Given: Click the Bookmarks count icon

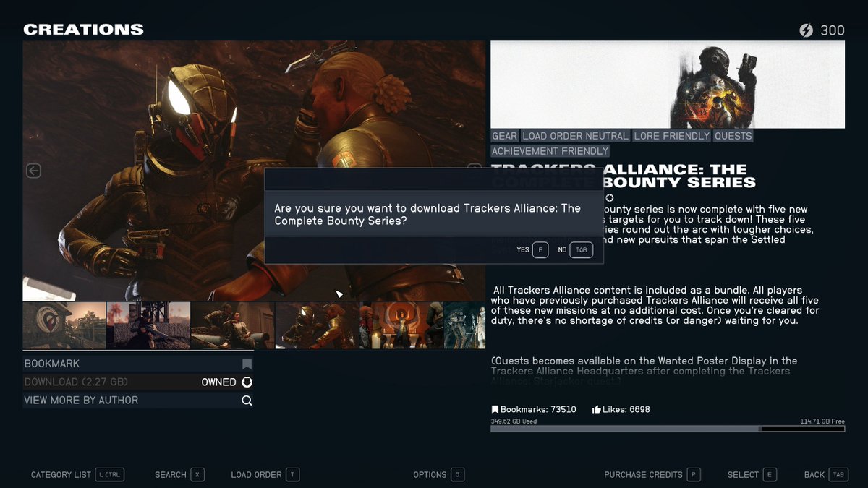Looking at the screenshot, I should (495, 409).
